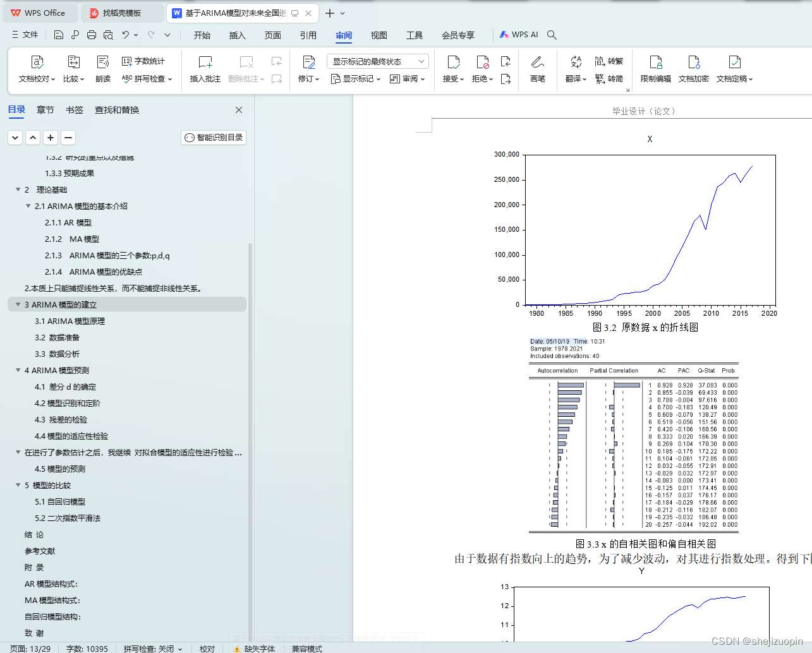Jump to 3.3 数据分析 in outline

pos(57,354)
